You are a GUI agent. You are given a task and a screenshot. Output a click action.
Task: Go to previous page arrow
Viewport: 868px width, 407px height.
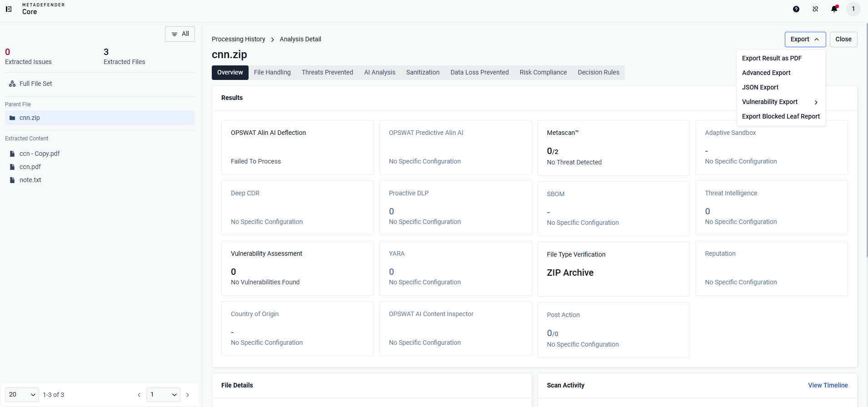point(139,395)
